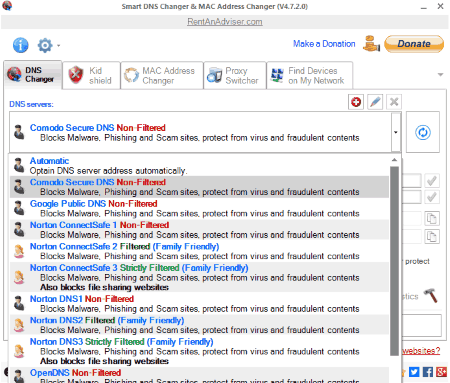Viewport: 450px width, 383px height.
Task: Open the Twitter share icon
Action: click(414, 372)
